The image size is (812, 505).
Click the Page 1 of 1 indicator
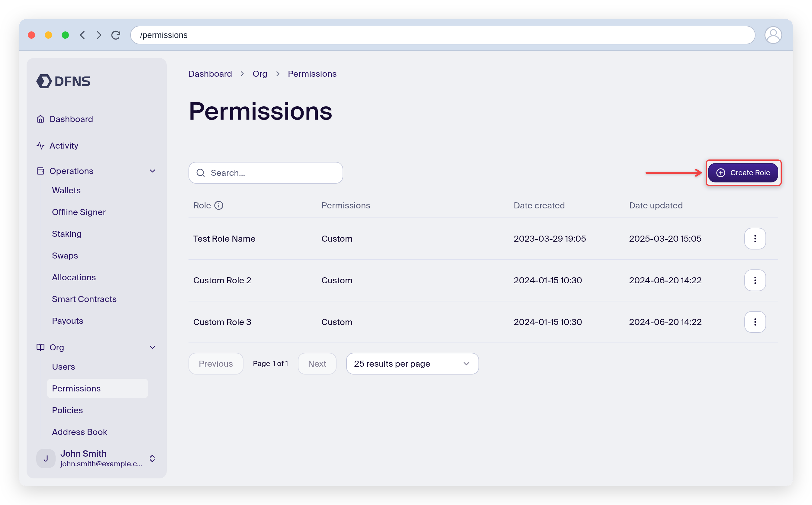click(x=271, y=363)
